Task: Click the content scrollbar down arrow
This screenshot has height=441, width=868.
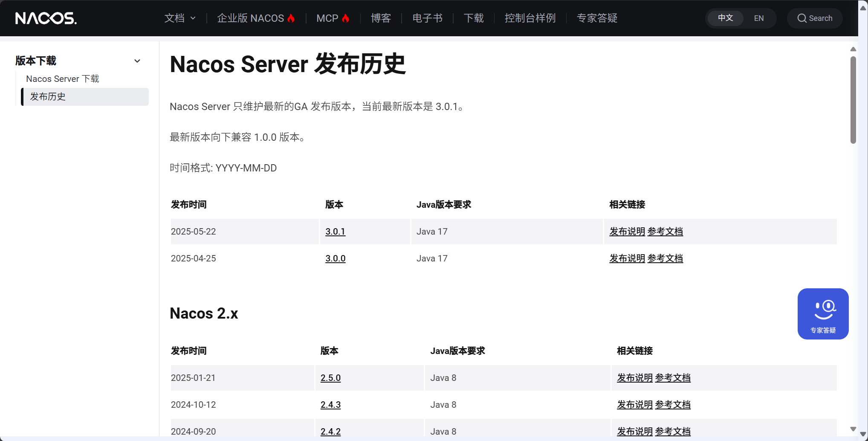Action: (x=853, y=429)
